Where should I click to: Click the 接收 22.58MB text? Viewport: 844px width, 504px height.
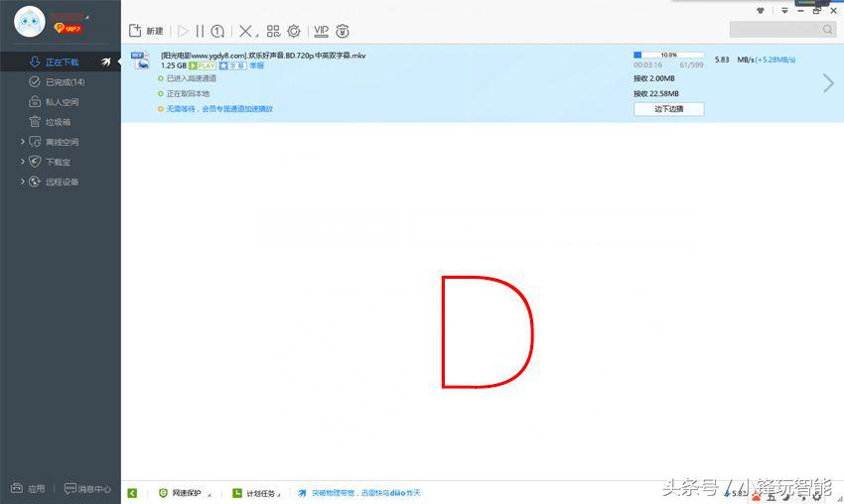(656, 93)
